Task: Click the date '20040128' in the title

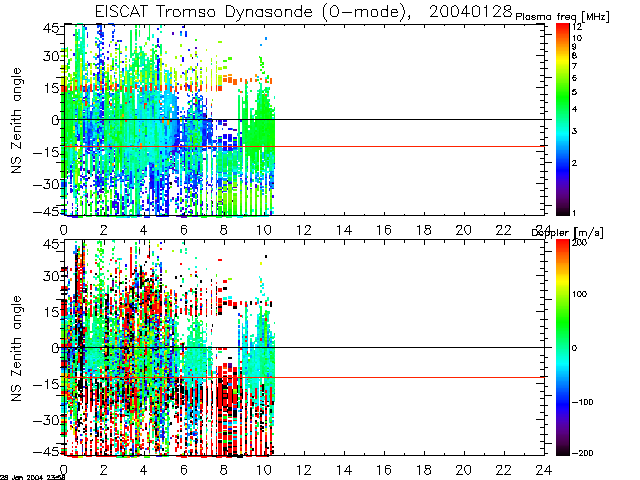Action: pyautogui.click(x=470, y=11)
